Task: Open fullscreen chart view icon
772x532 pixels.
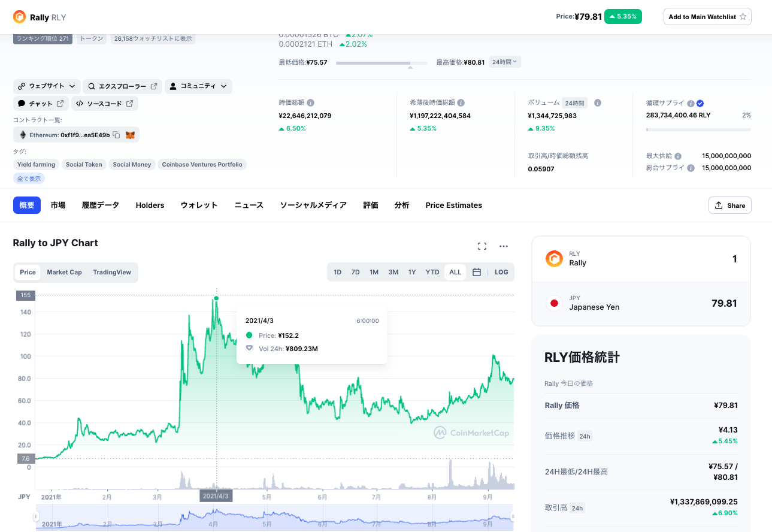Action: pyautogui.click(x=482, y=246)
